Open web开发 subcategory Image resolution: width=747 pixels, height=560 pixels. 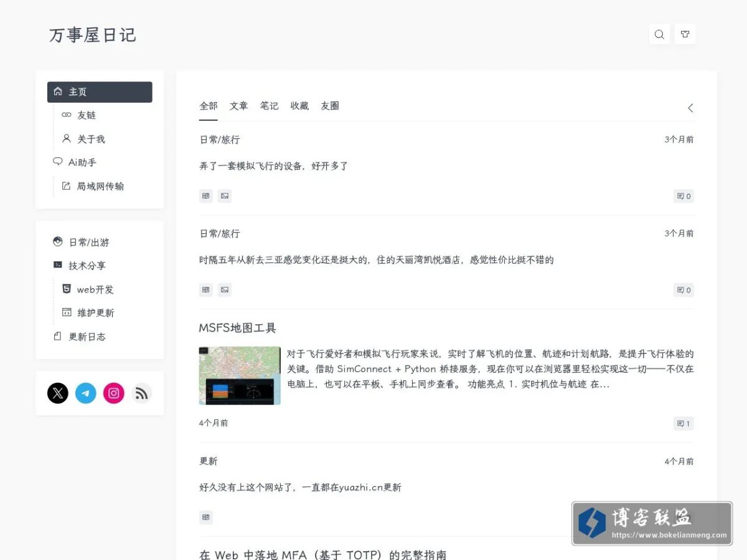[95, 289]
